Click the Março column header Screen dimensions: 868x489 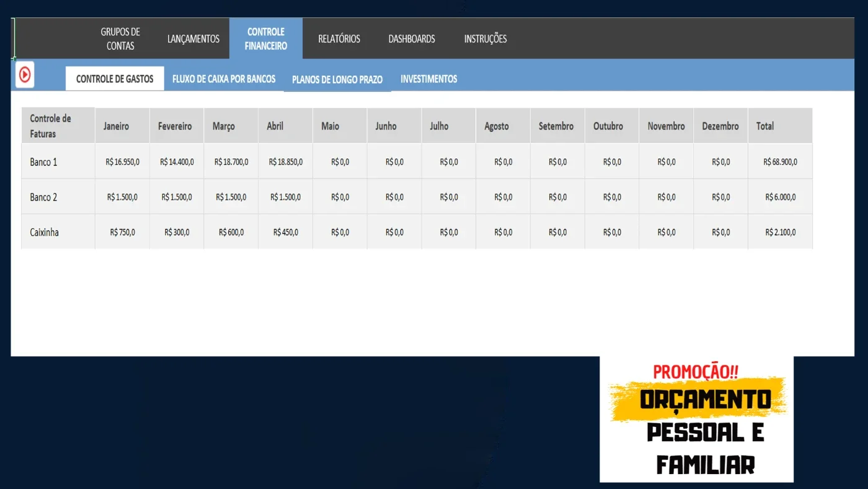231,126
